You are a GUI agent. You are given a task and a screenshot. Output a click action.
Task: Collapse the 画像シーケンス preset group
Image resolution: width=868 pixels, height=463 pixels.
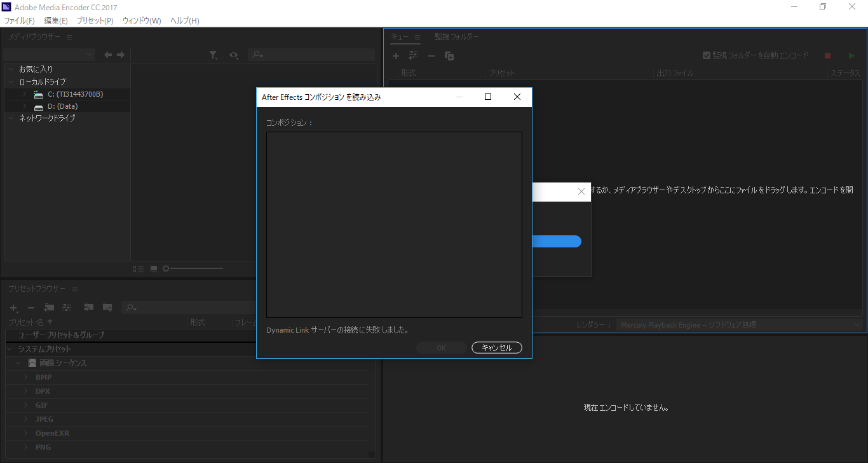coord(18,363)
